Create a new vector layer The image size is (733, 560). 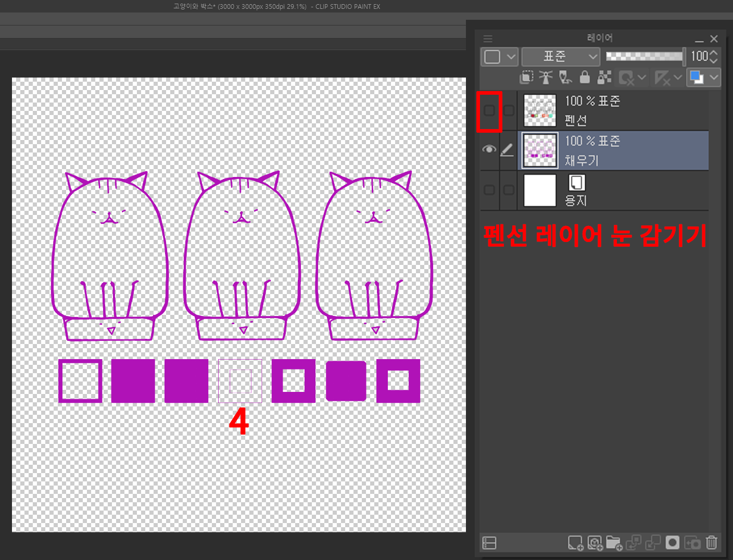(x=595, y=543)
